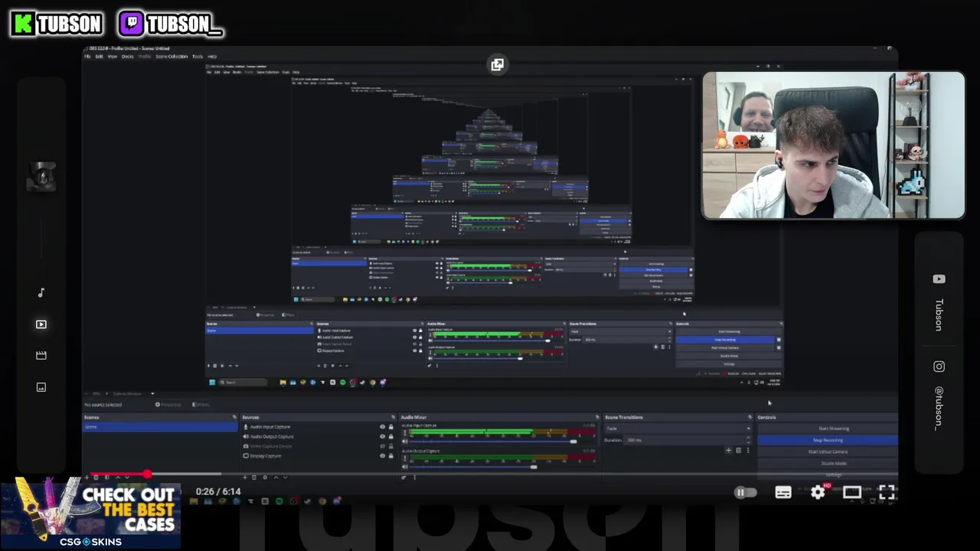The width and height of the screenshot is (980, 551).
Task: Click the @tubson_ handle in right sidebar
Action: click(939, 408)
